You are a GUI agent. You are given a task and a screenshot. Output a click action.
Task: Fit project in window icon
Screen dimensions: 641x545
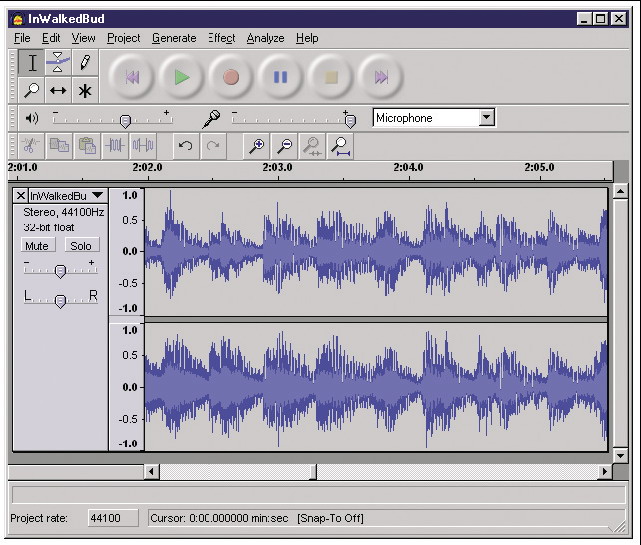click(340, 146)
